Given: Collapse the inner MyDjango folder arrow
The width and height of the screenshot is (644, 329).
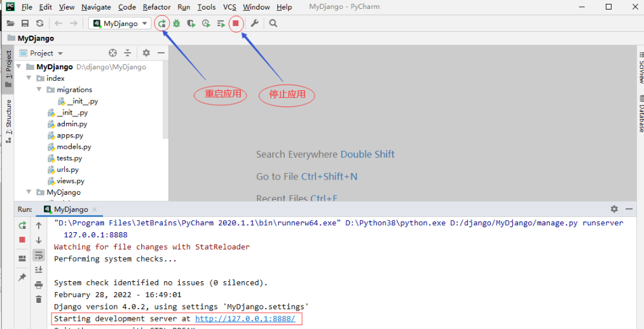Looking at the screenshot, I should pyautogui.click(x=29, y=192).
